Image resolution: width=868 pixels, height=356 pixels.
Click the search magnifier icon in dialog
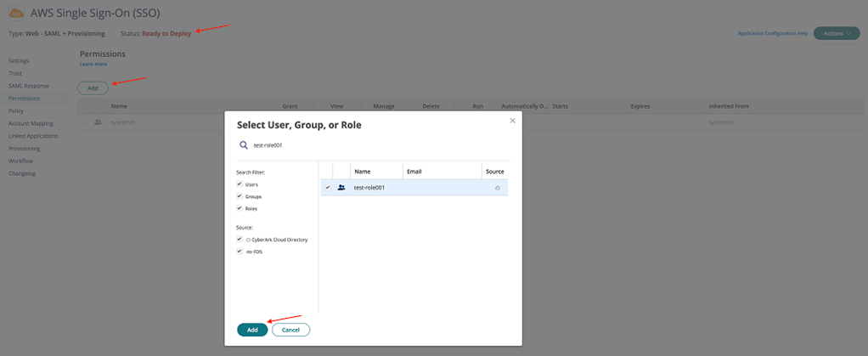click(x=243, y=144)
